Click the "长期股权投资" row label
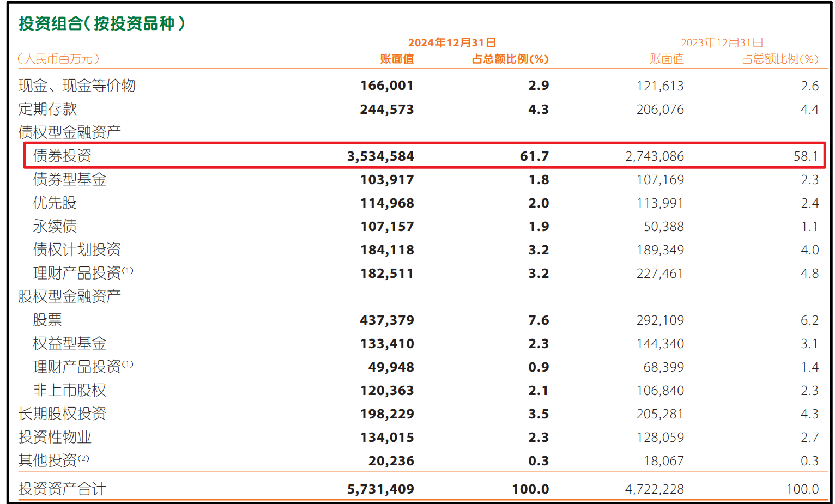 62,414
